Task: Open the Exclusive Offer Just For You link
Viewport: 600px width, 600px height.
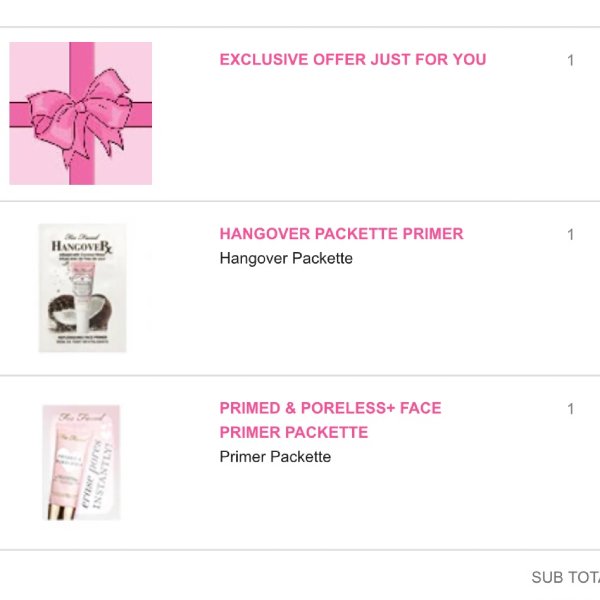Action: tap(353, 60)
